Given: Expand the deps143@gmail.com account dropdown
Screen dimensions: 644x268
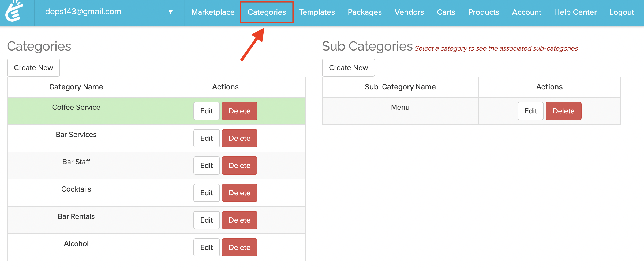Looking at the screenshot, I should (x=170, y=12).
